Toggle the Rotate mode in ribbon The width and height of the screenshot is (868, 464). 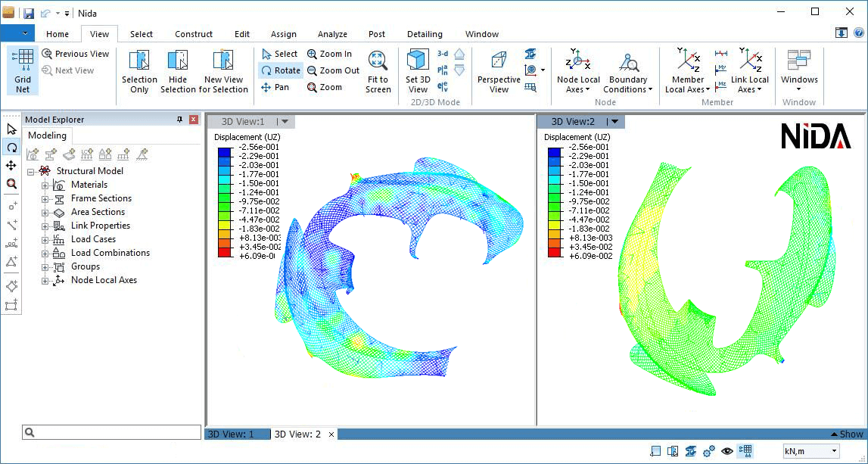[281, 70]
